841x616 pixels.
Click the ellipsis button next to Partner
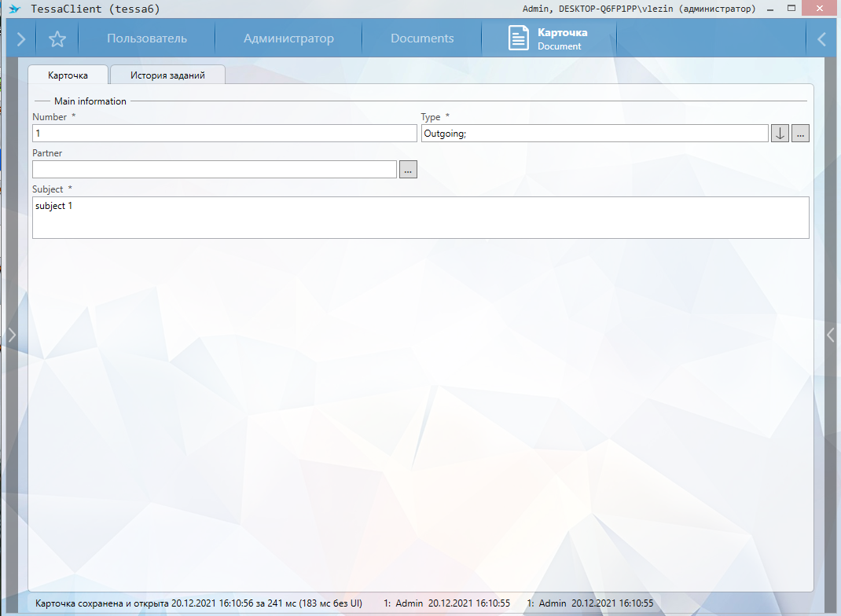click(408, 170)
